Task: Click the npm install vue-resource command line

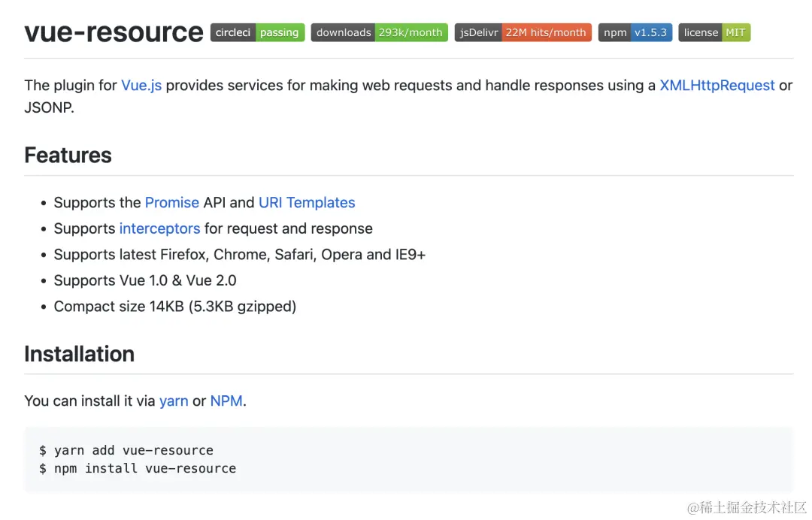Action: (x=138, y=469)
